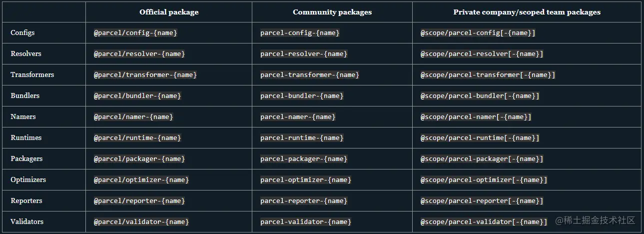Click the watermark text at bottom right
This screenshot has width=644, height=234.
(595, 220)
